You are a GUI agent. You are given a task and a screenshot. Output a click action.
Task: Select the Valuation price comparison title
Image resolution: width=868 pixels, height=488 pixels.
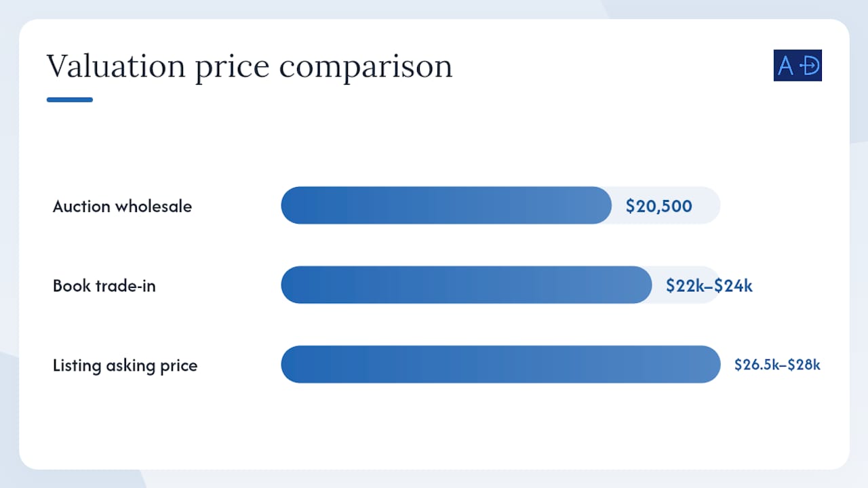(x=249, y=67)
